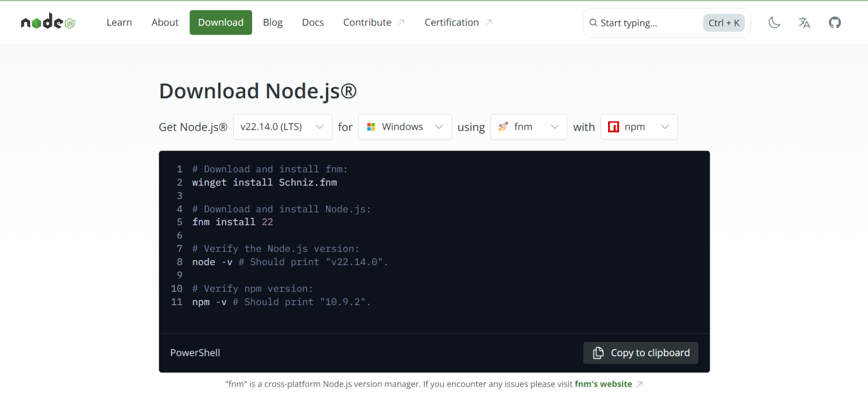Screen dimensions: 868x403
Task: Expand the operating system dropdown
Action: [x=405, y=127]
